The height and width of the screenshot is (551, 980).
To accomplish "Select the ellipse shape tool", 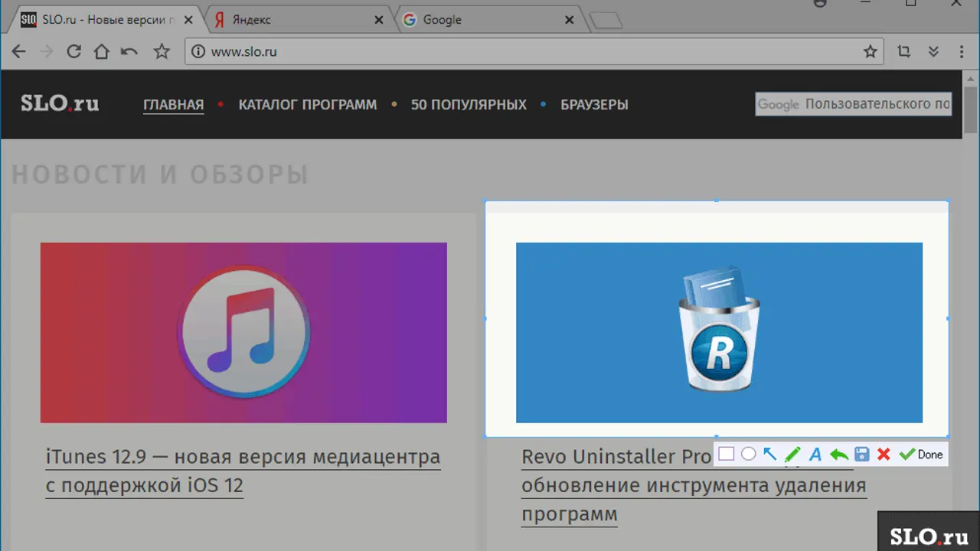I will point(748,455).
